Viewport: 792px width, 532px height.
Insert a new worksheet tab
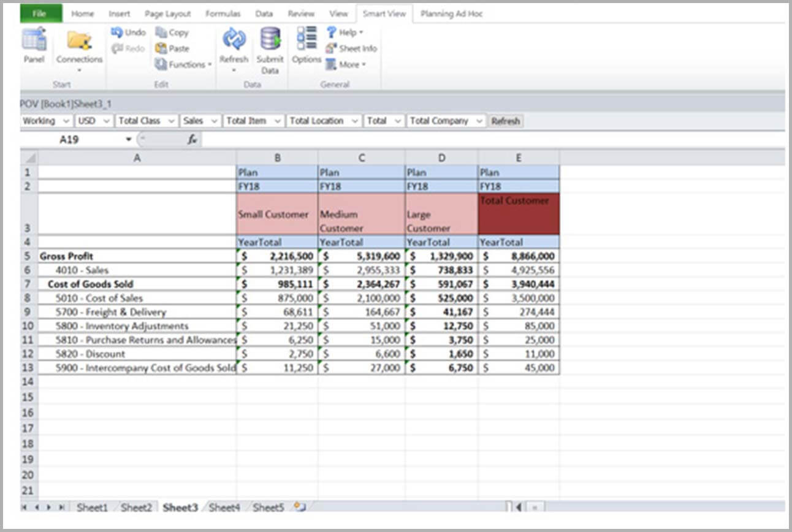[x=299, y=506]
